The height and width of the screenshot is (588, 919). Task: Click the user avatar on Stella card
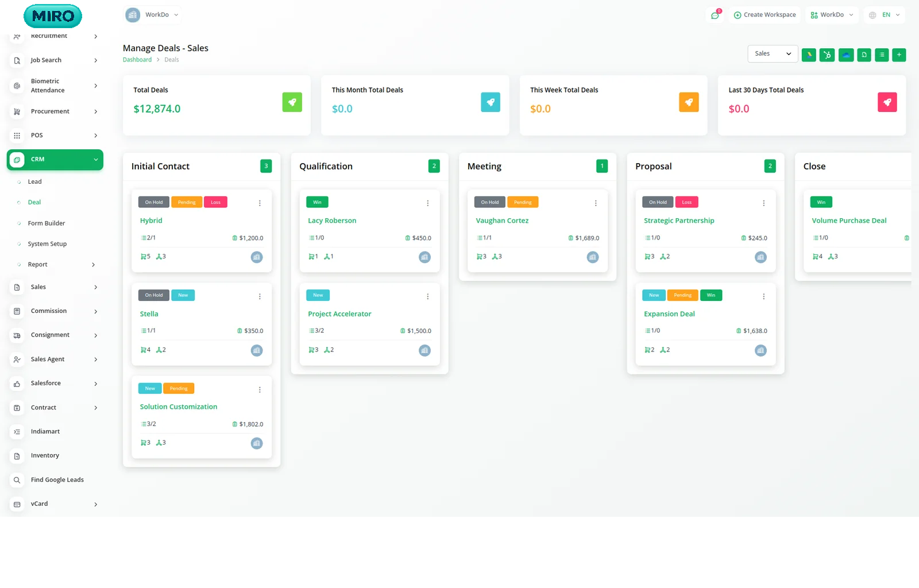[257, 350]
